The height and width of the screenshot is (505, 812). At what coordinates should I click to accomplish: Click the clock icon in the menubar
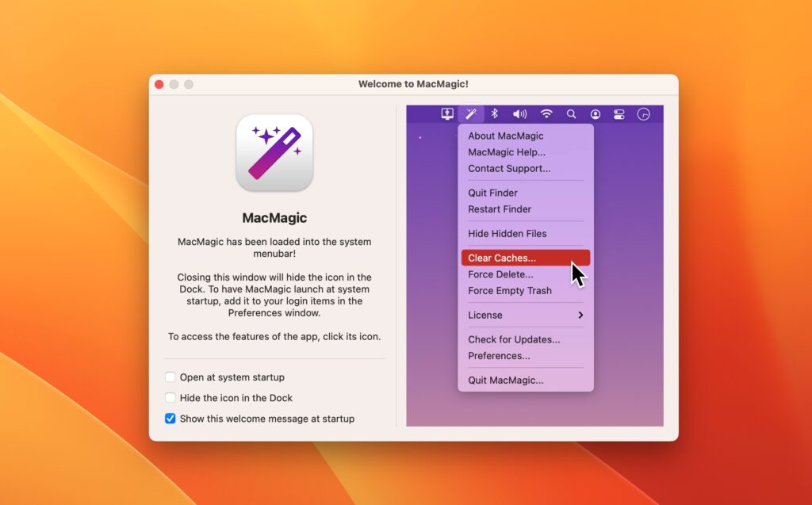tap(644, 113)
